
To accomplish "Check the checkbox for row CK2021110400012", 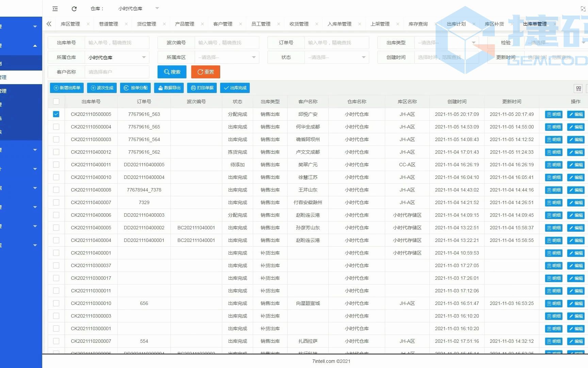I will [x=56, y=152].
